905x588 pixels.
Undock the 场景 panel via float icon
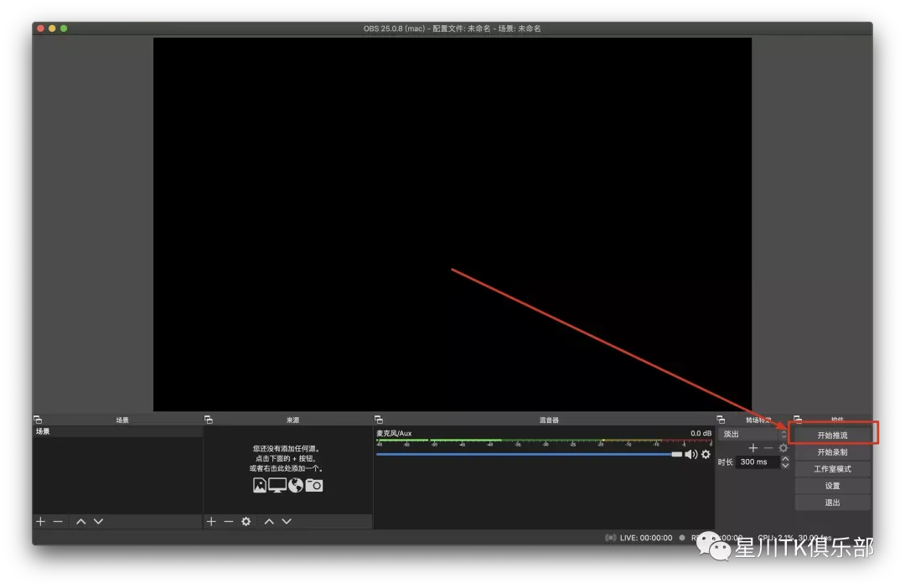point(37,420)
